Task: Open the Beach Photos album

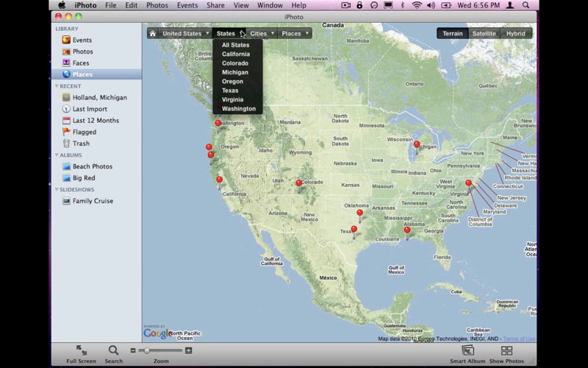Action: 87,166
